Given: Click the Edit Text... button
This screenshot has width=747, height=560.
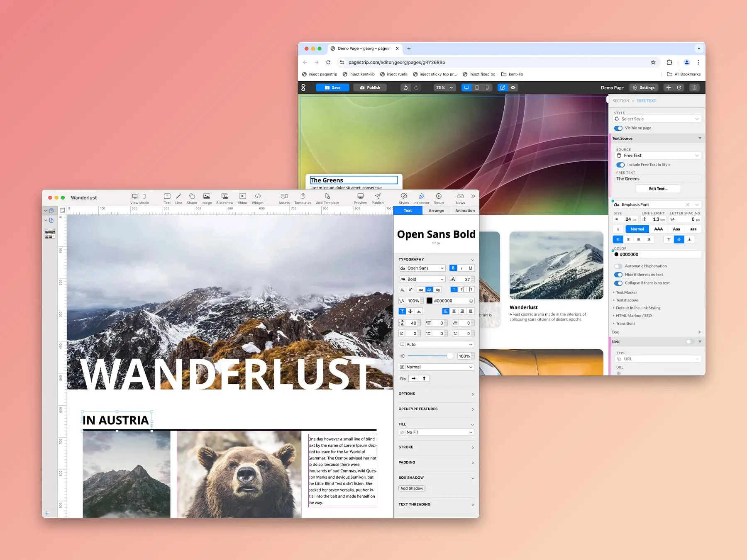Looking at the screenshot, I should pyautogui.click(x=658, y=189).
